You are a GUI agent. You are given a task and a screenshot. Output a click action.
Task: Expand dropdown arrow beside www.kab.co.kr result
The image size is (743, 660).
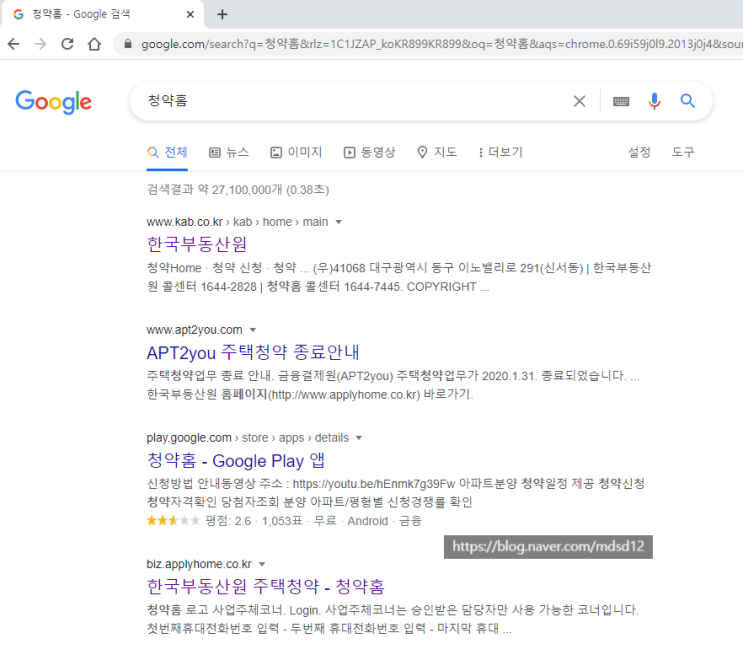pos(338,222)
